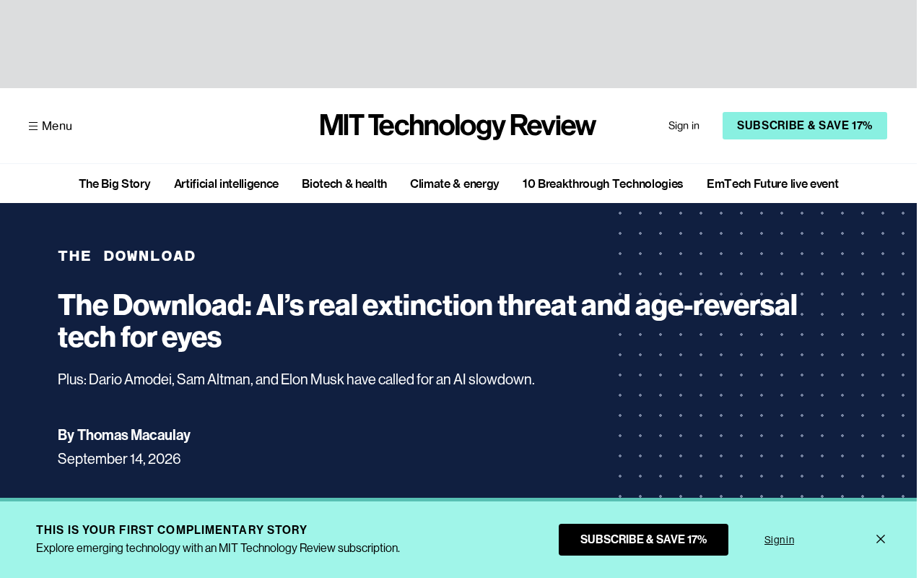This screenshot has height=578, width=924.
Task: View 10 Breakthrough Technologies
Action: [x=603, y=184]
